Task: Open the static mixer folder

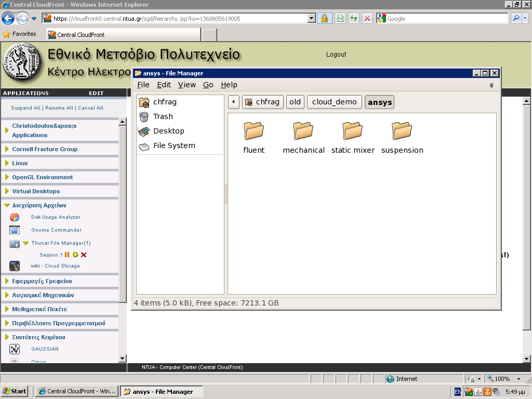Action: coord(353,131)
